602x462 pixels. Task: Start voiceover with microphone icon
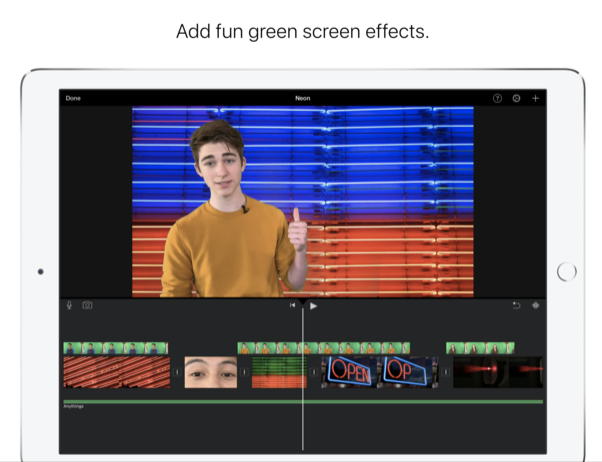click(69, 305)
